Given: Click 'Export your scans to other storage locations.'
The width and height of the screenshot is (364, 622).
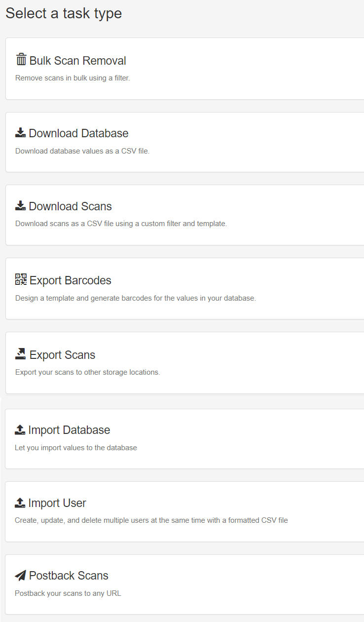Looking at the screenshot, I should [x=88, y=372].
